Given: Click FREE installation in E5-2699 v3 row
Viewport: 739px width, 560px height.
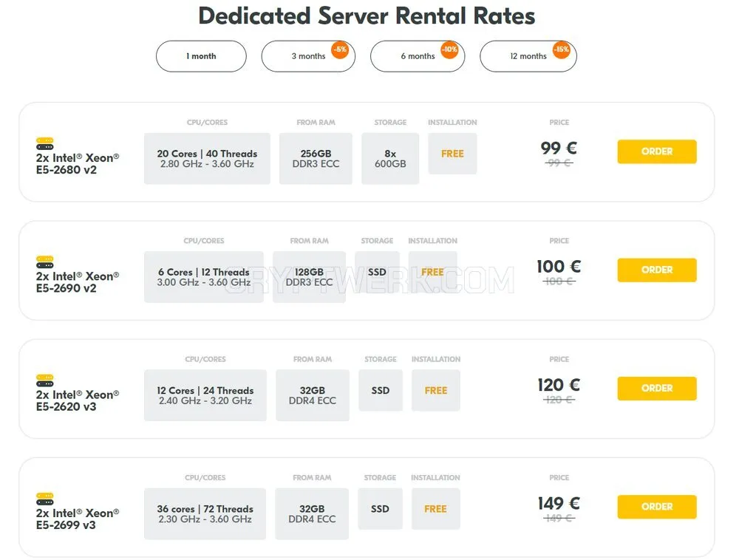Looking at the screenshot, I should pyautogui.click(x=435, y=509).
